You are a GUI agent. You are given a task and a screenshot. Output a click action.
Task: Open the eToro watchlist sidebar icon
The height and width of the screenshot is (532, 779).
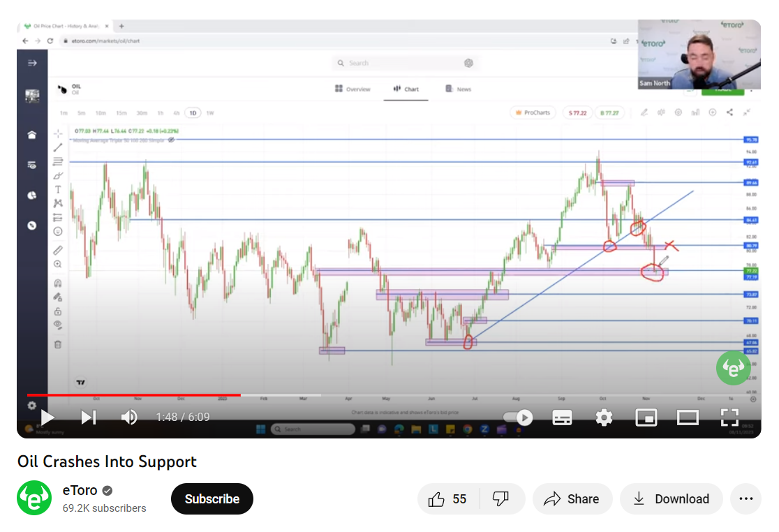[32, 165]
